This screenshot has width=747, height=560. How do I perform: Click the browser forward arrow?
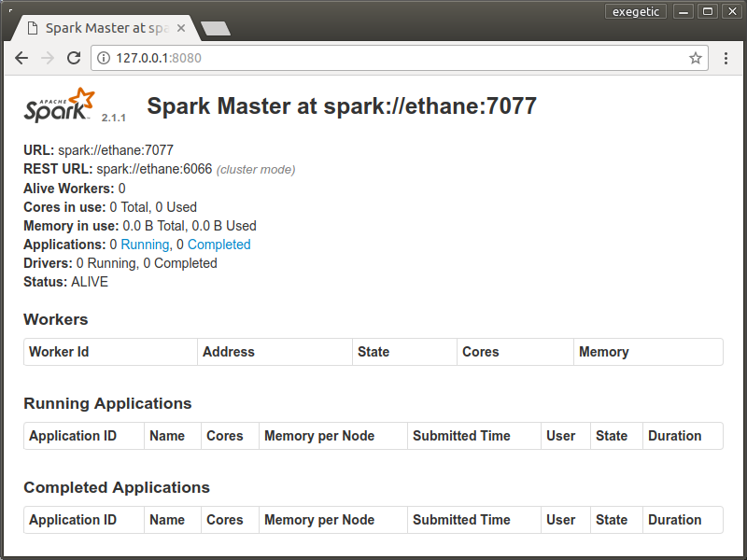(x=48, y=58)
